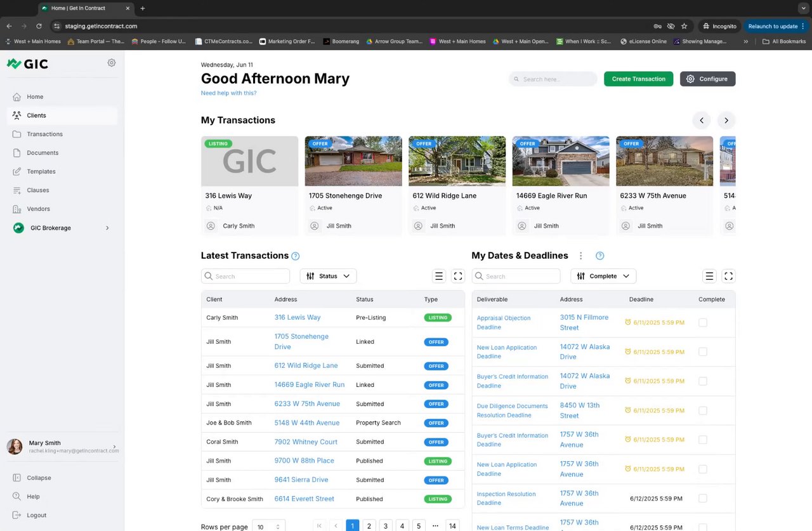The width and height of the screenshot is (812, 531).
Task: Open the 316 Lewis Way address link
Action: coord(298,317)
